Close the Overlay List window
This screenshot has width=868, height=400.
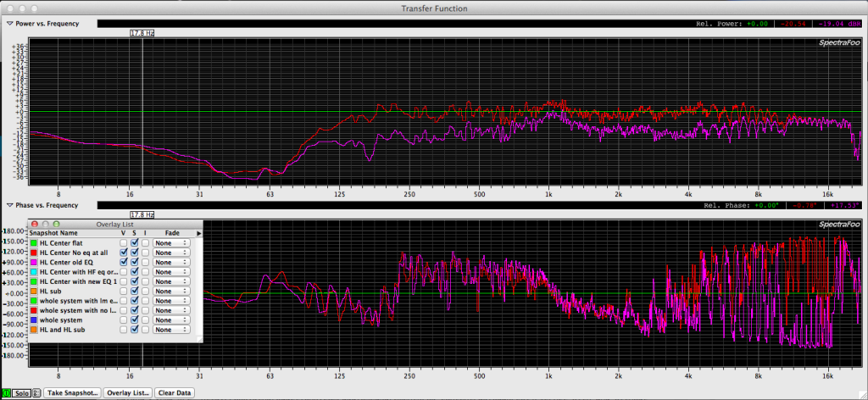(x=35, y=224)
